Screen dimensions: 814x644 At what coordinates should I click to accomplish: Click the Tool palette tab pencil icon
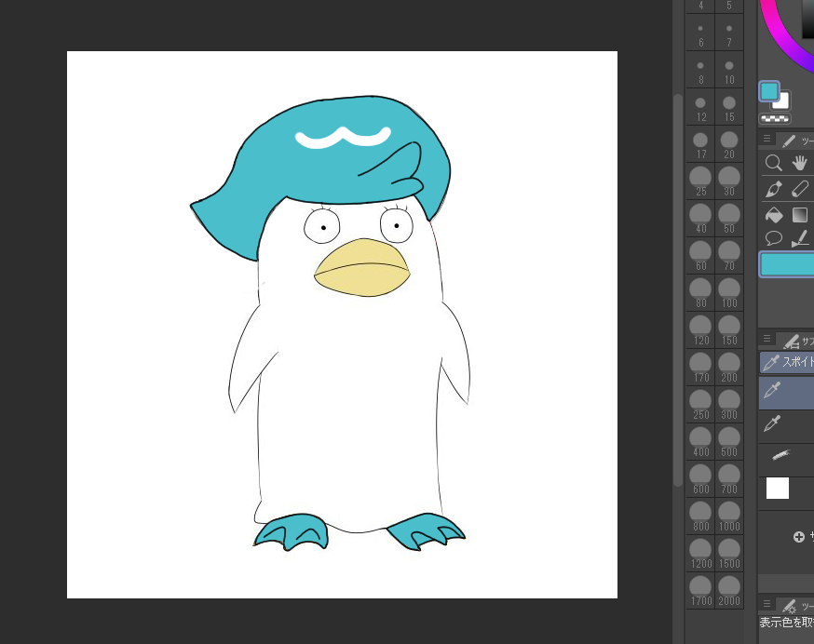(789, 141)
